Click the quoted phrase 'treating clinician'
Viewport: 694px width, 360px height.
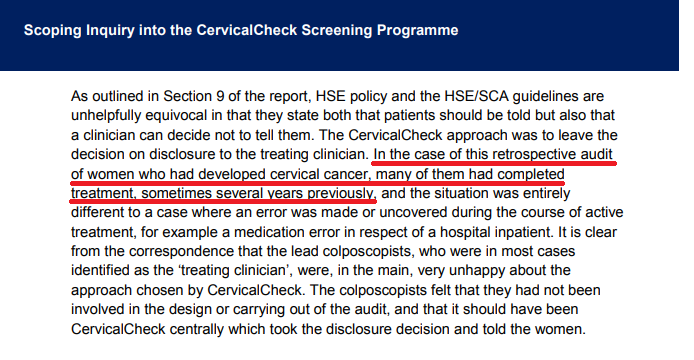pyautogui.click(x=236, y=270)
